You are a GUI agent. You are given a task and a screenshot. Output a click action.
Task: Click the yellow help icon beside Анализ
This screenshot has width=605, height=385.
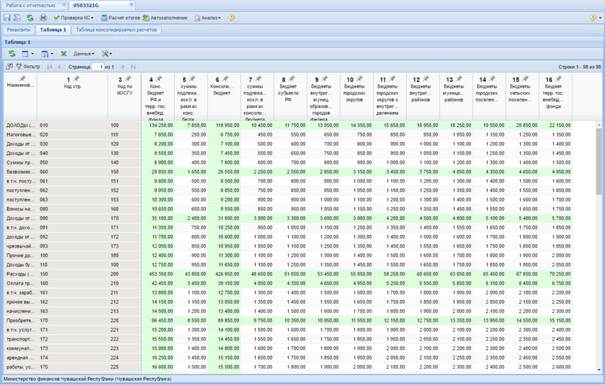tap(232, 18)
